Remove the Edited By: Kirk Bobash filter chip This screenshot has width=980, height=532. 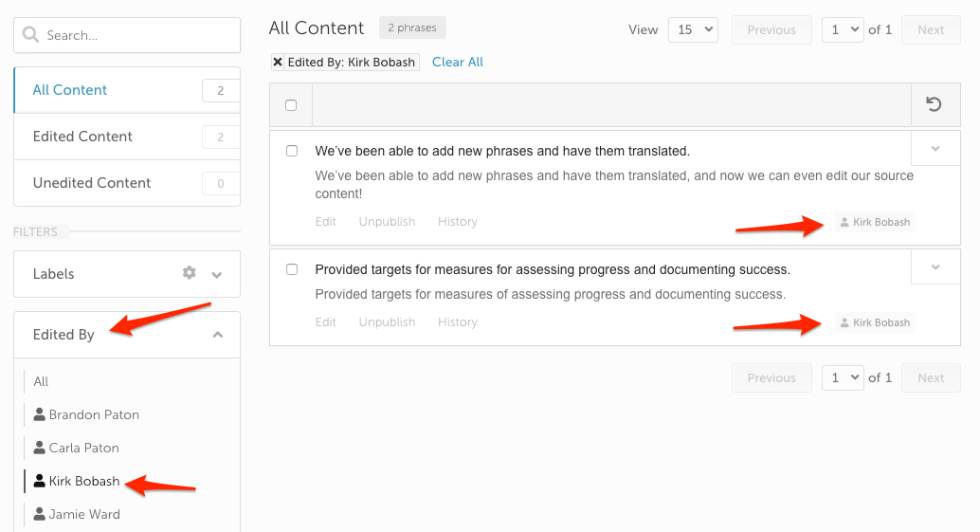pos(278,62)
